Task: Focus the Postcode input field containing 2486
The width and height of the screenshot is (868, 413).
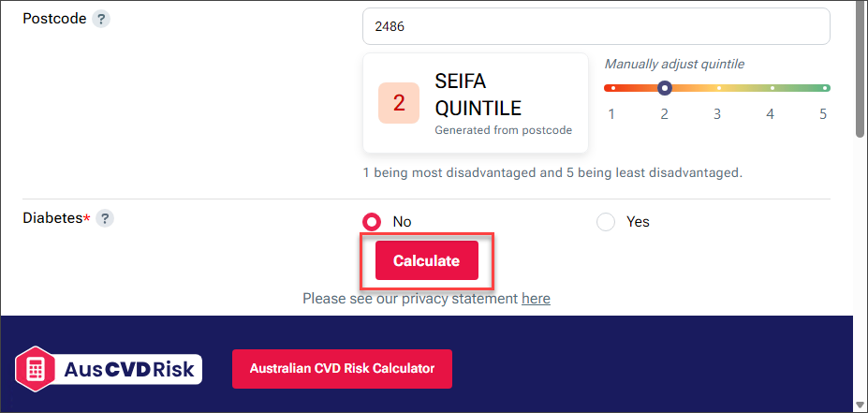Action: (596, 26)
